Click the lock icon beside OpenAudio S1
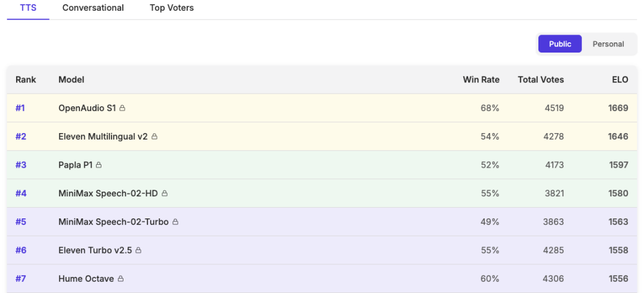The image size is (644, 293). pos(122,108)
